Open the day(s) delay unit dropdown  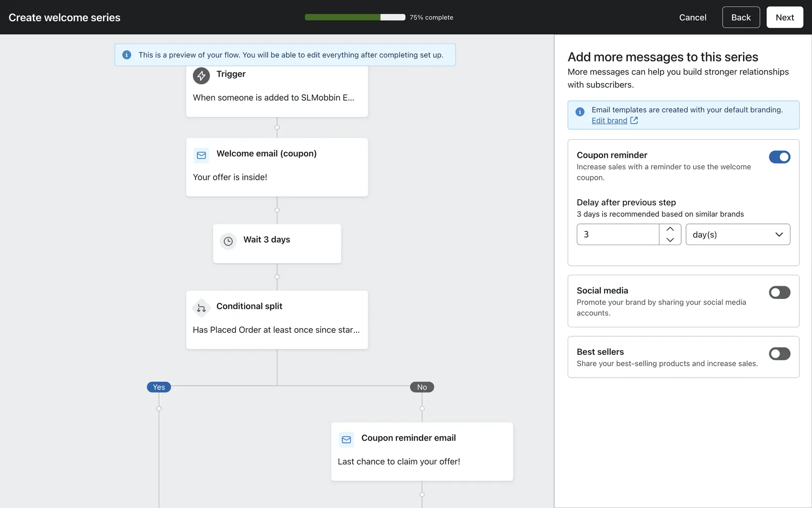tap(738, 235)
